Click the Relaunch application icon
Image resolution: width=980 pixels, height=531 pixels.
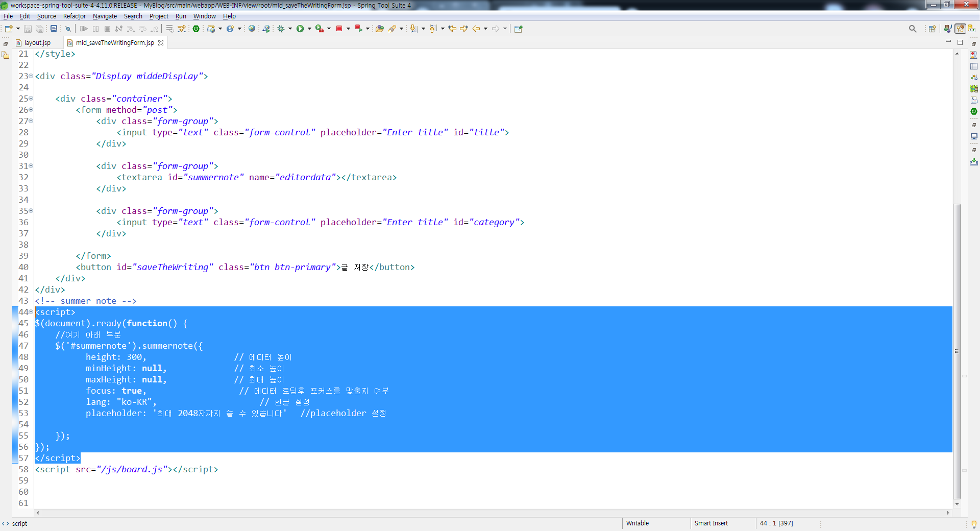[x=359, y=29]
